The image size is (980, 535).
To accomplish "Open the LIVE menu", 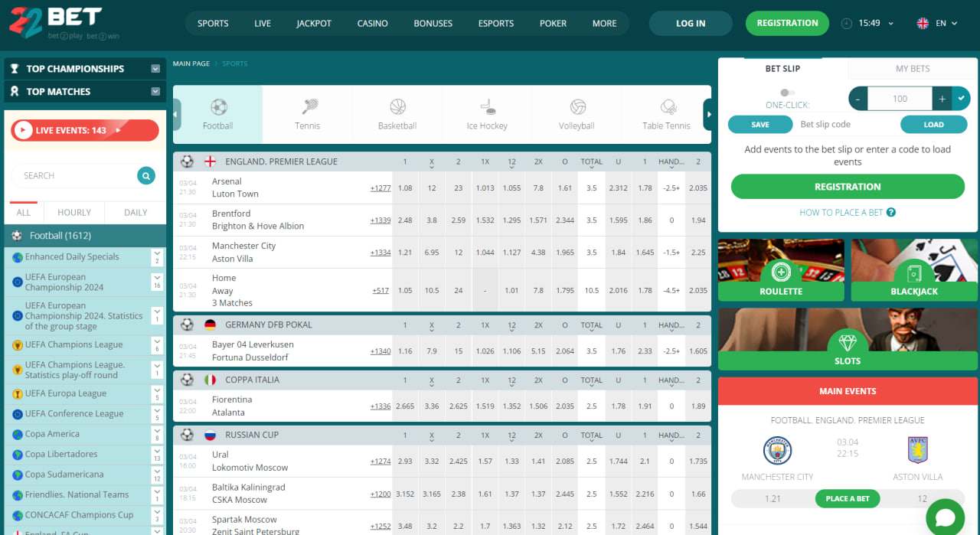I will pos(263,24).
